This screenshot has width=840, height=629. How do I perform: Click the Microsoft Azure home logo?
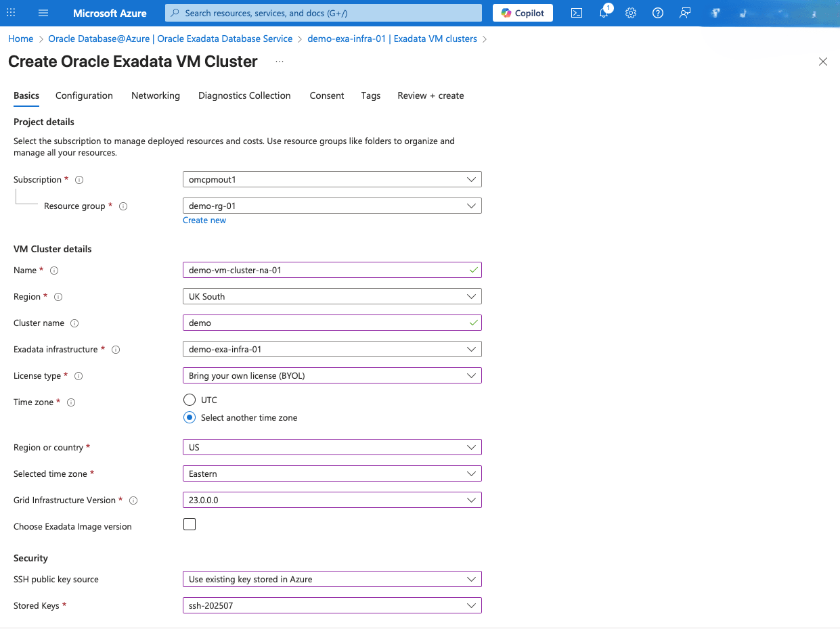110,13
